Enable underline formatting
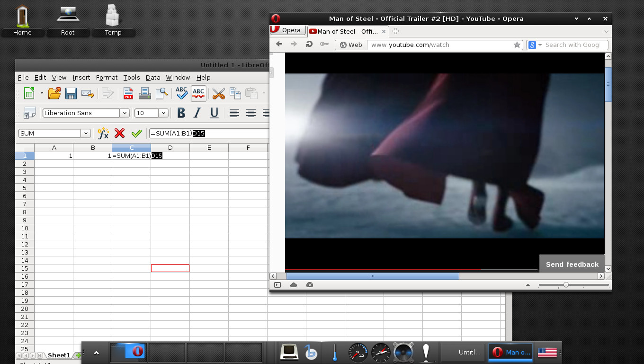 click(x=213, y=113)
